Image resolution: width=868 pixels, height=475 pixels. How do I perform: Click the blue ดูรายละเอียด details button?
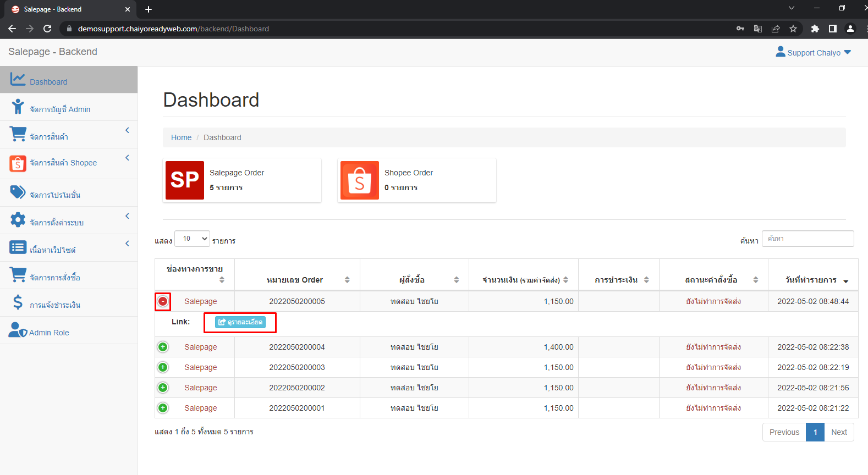coord(240,322)
